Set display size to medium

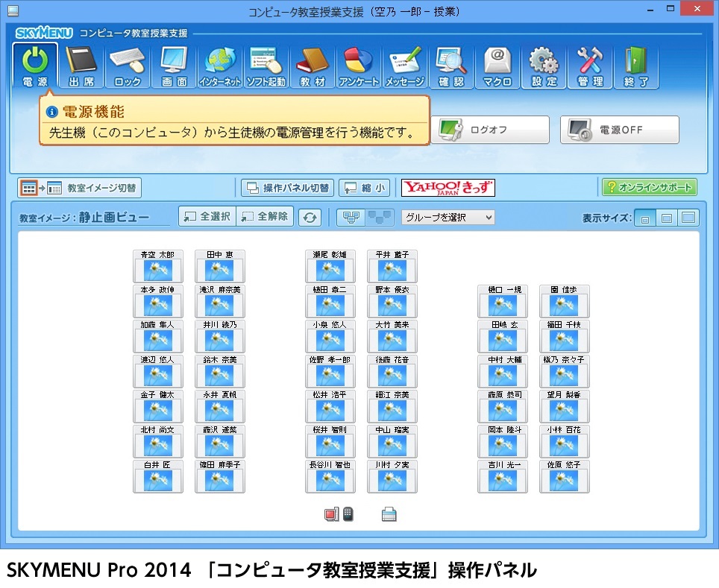(x=667, y=218)
